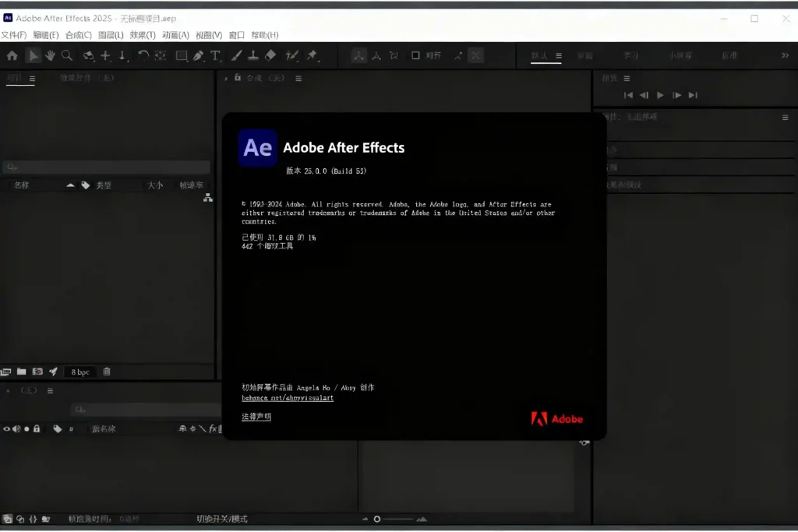Click the Home icon in the toolbar
The height and width of the screenshot is (532, 798).
12,55
